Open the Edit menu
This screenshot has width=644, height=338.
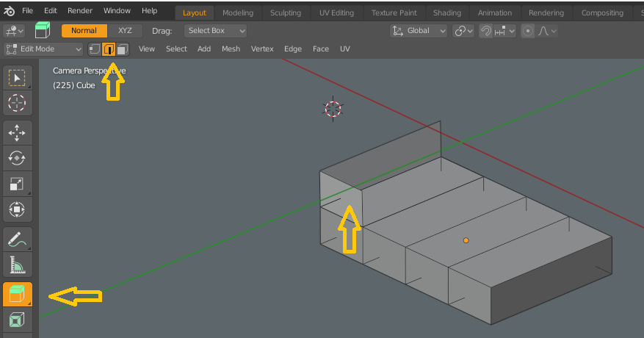pyautogui.click(x=51, y=11)
